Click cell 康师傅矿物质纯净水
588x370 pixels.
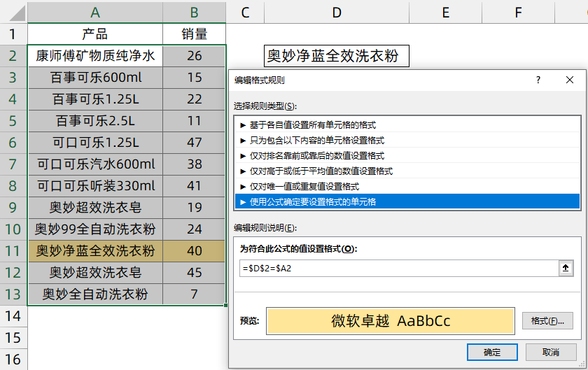tap(95, 56)
